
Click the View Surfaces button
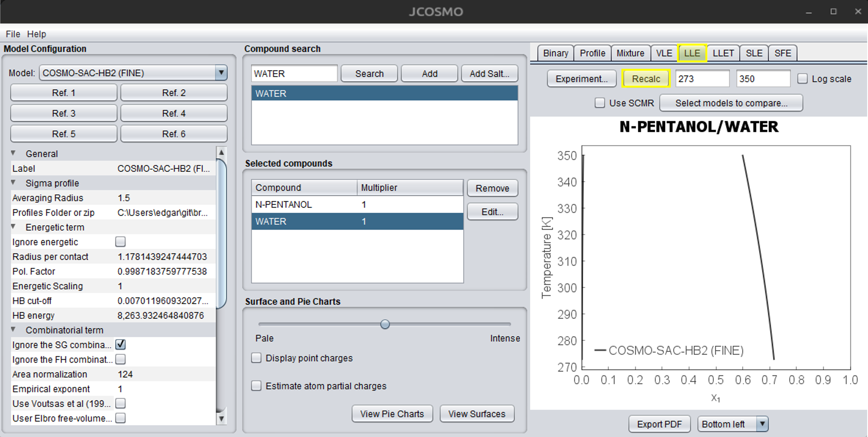click(x=477, y=414)
